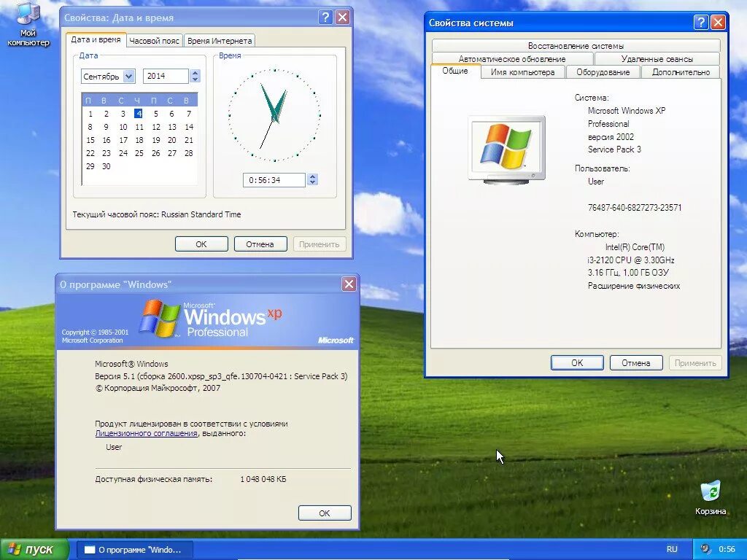The image size is (747, 560).
Task: Close the System Properties window
Action: pos(718,23)
